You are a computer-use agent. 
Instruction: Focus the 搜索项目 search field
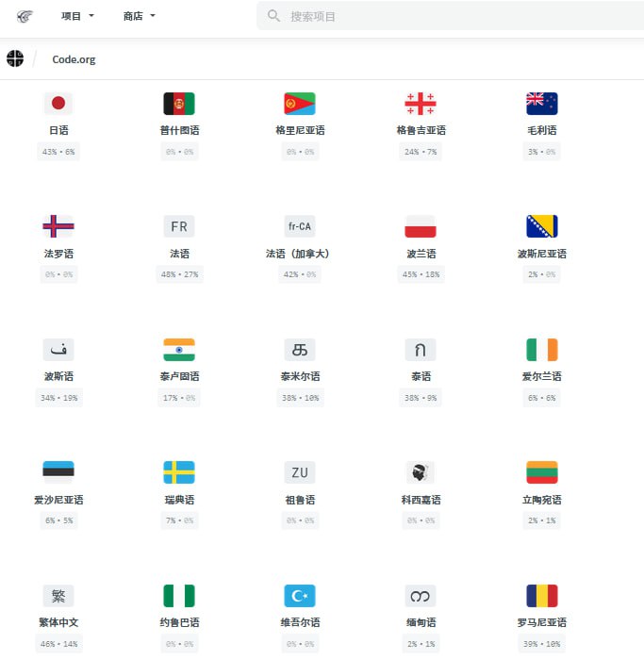451,16
